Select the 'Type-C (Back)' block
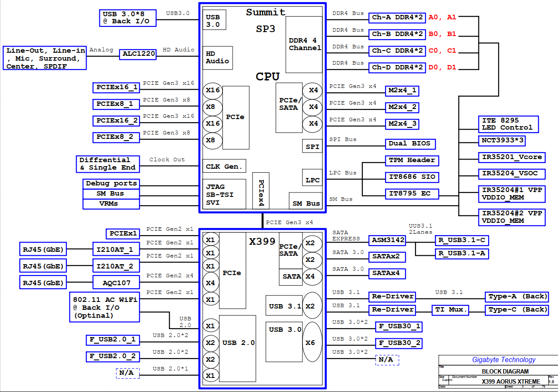558x392 pixels. pyautogui.click(x=517, y=310)
